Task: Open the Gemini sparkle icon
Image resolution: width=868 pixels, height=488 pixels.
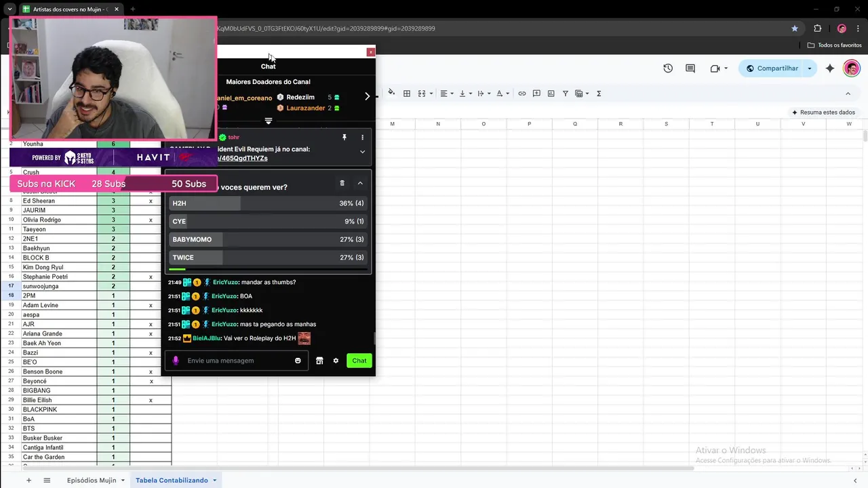Action: coord(830,68)
